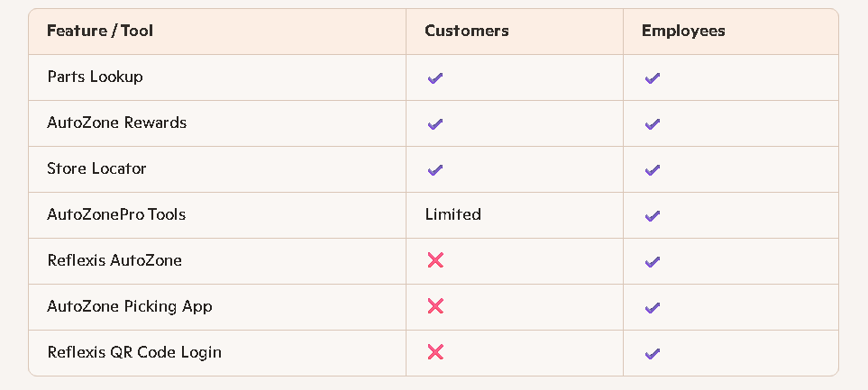This screenshot has width=868, height=390.
Task: Click the Customers checkmark for Parts Lookup
Action: [x=435, y=78]
